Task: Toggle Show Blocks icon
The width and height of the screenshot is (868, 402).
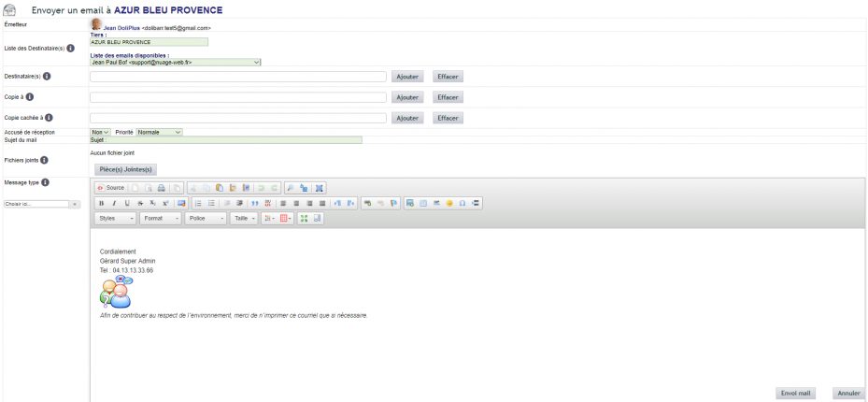Action: (x=317, y=218)
